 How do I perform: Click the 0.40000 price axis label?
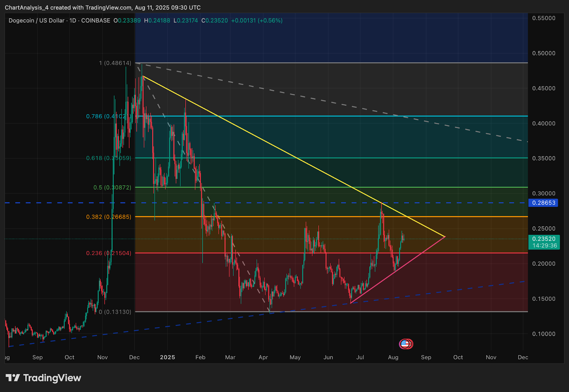[x=544, y=123]
